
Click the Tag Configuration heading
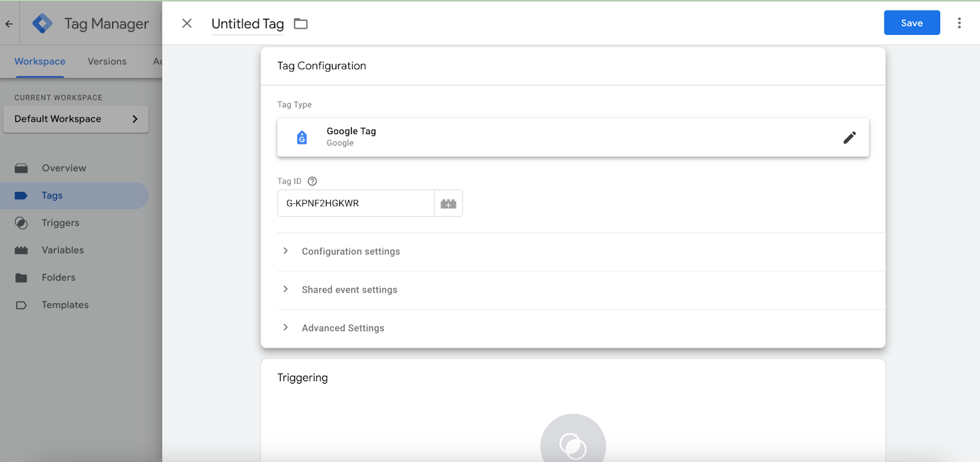[322, 66]
